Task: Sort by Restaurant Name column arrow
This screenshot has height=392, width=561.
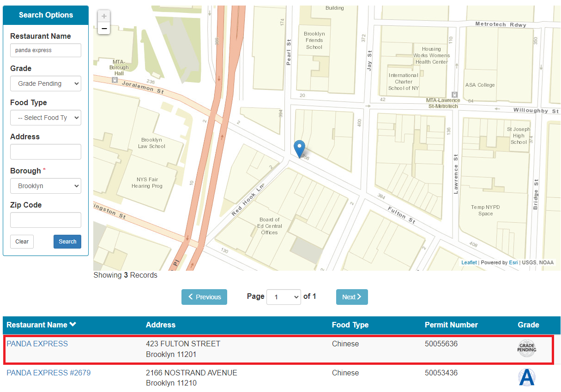Action: coord(73,325)
